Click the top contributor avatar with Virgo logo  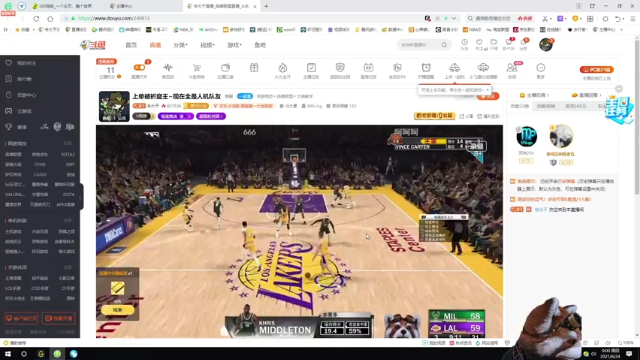[527, 136]
